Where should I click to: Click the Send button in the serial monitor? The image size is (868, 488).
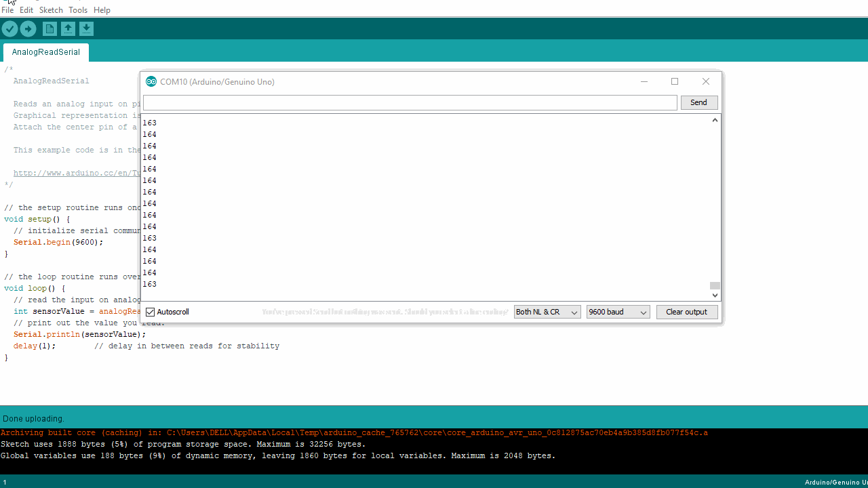(x=698, y=102)
